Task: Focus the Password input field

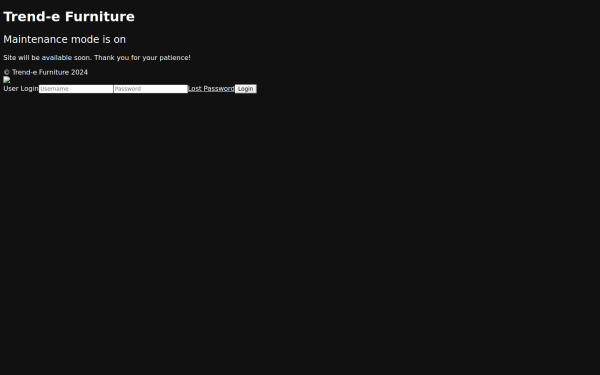Action: tap(150, 89)
